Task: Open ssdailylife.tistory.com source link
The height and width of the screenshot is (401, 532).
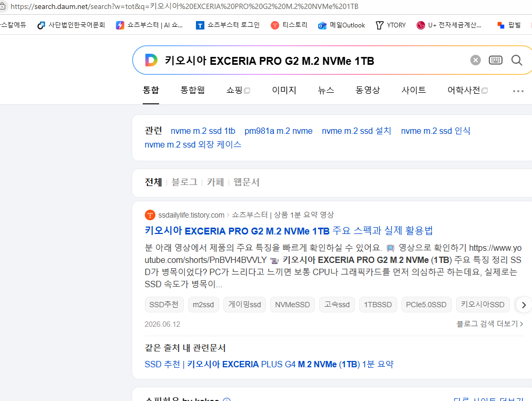Action: pos(191,215)
